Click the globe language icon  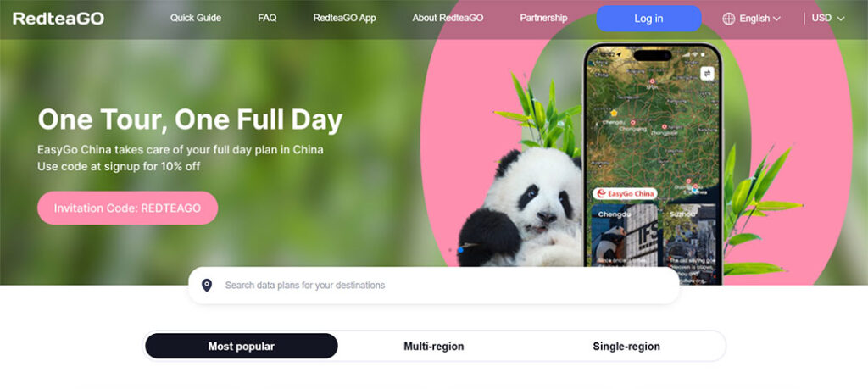click(x=728, y=19)
